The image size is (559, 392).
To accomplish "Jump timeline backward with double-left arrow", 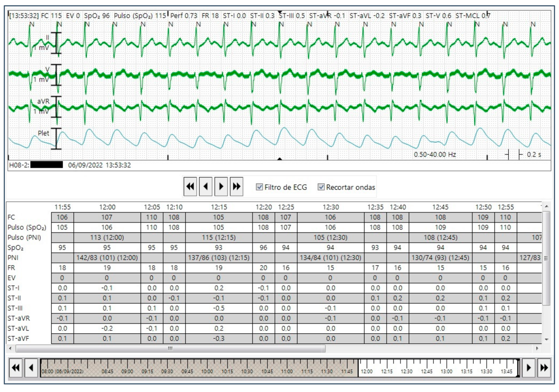I will click(x=16, y=368).
